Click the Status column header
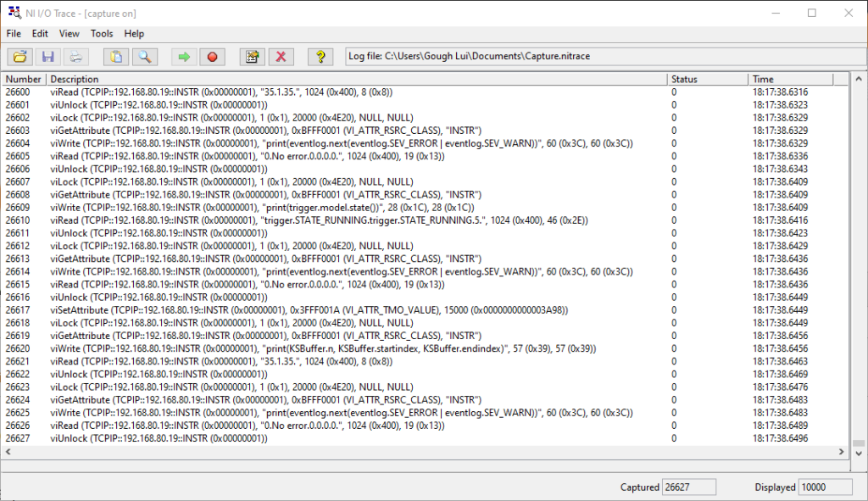This screenshot has width=868, height=501. (708, 79)
